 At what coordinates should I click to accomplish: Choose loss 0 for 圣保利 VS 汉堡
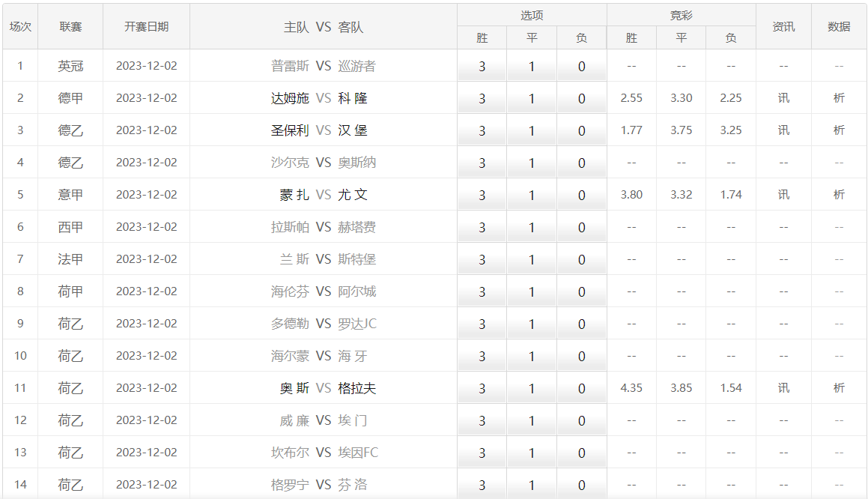[x=581, y=130]
